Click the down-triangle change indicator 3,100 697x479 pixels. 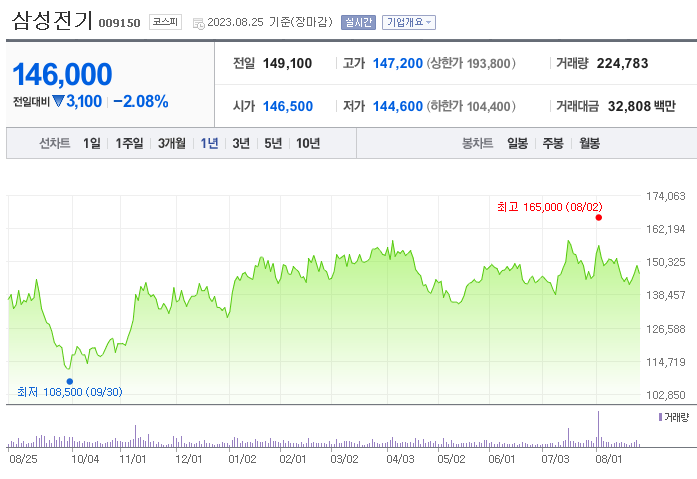(x=77, y=101)
